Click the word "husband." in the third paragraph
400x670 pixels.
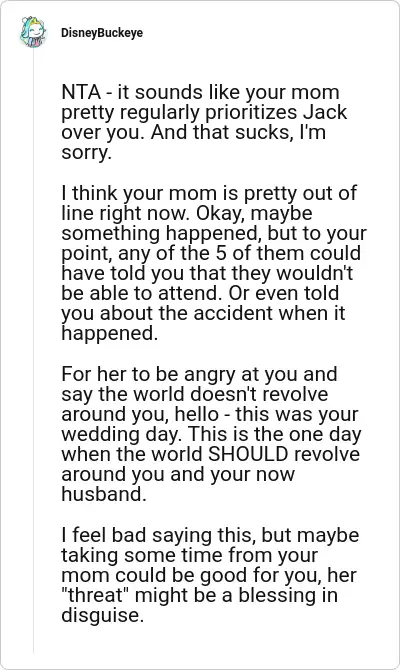pyautogui.click(x=104, y=494)
